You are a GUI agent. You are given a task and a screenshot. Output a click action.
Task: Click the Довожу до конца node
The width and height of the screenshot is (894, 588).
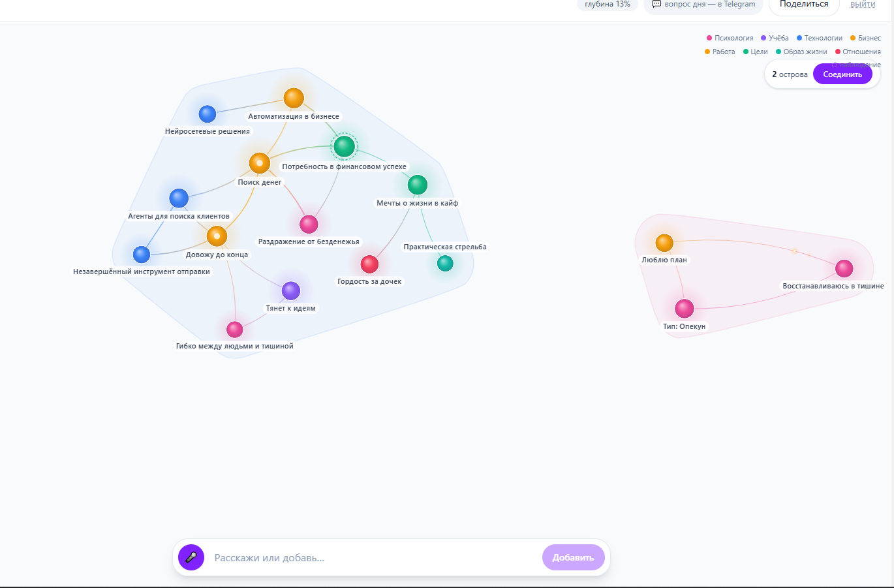pyautogui.click(x=217, y=236)
